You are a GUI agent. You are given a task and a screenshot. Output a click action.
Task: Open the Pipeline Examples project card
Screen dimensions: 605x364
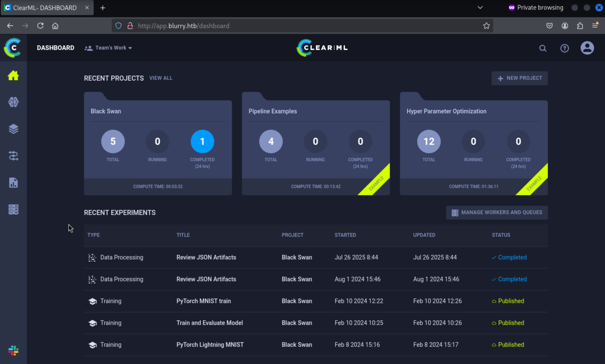pyautogui.click(x=316, y=144)
